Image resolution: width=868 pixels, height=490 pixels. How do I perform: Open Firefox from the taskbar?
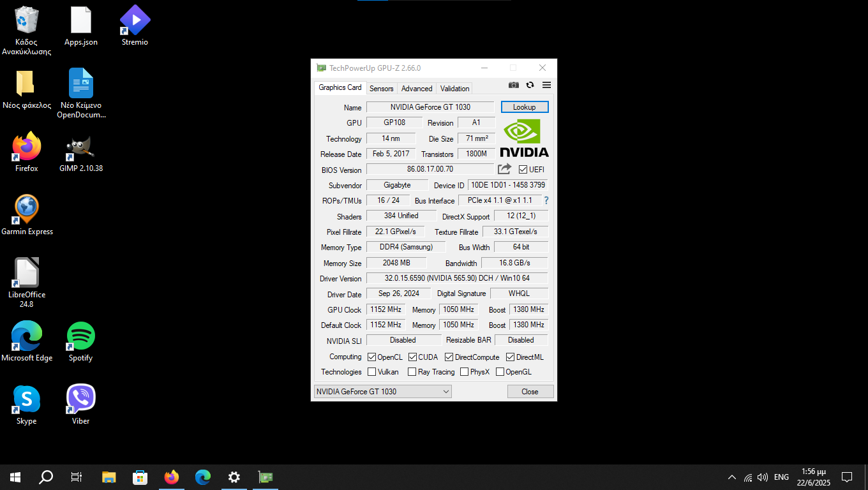click(171, 477)
